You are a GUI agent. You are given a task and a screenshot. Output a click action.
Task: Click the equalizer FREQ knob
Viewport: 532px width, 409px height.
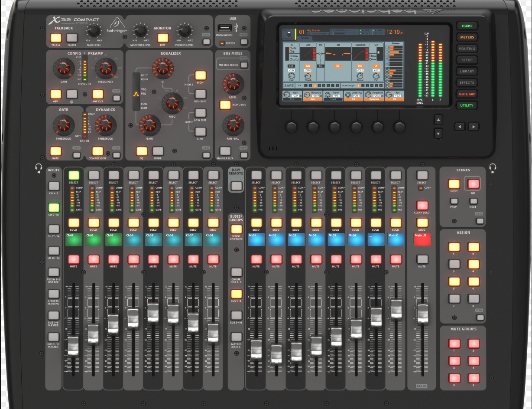click(x=172, y=103)
